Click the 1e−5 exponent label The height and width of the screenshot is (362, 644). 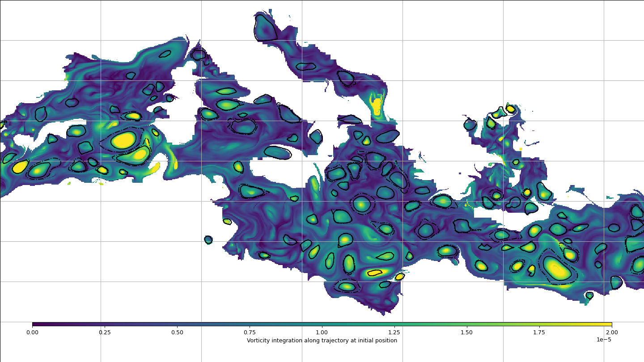[604, 340]
